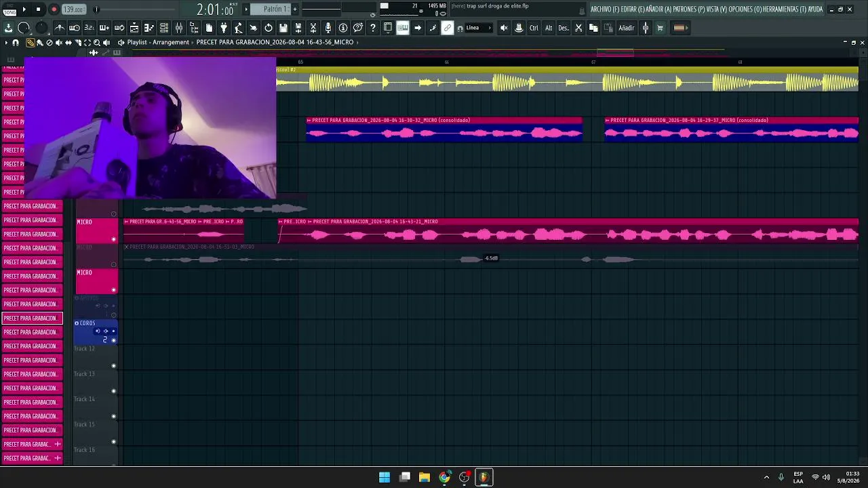
Task: Click the highlighted piano keyboard icon
Action: tap(403, 28)
